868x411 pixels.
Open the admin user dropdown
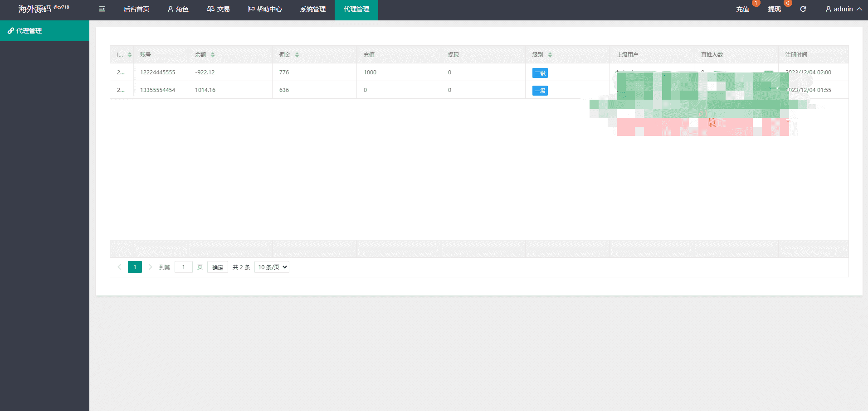844,9
